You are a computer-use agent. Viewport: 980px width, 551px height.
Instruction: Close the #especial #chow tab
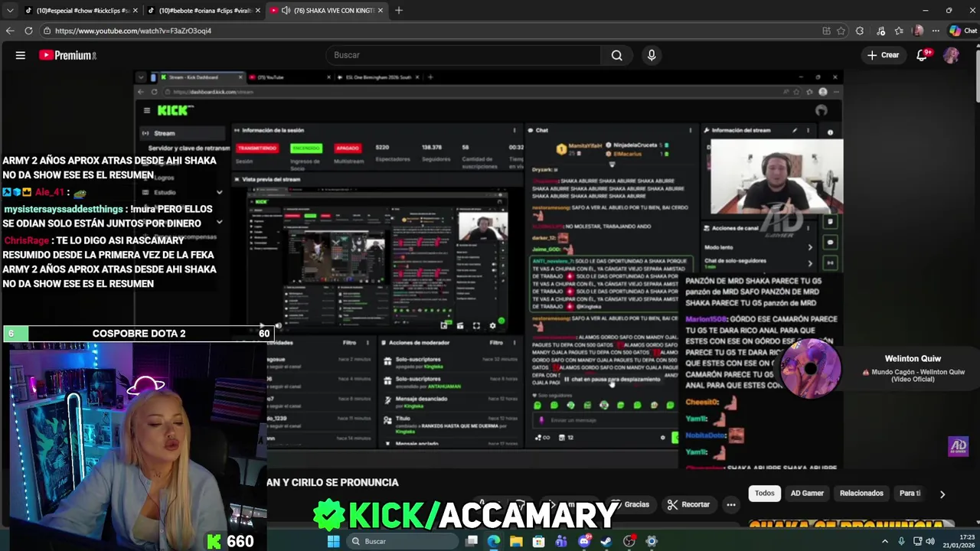coord(136,11)
